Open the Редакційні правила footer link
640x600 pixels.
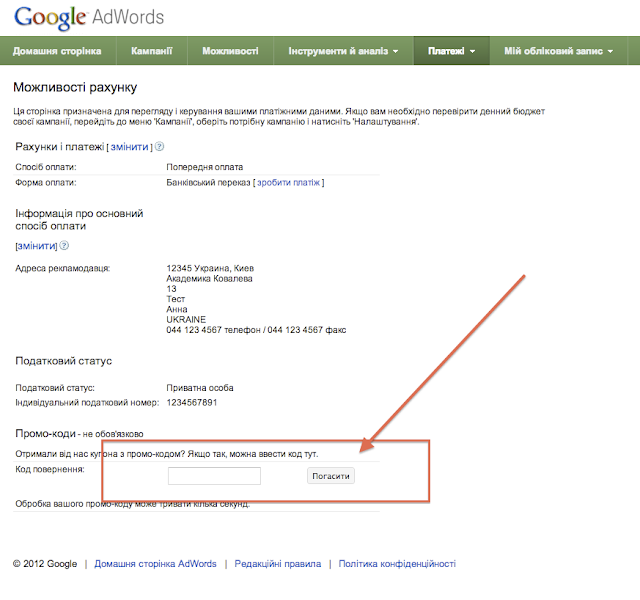(x=278, y=564)
